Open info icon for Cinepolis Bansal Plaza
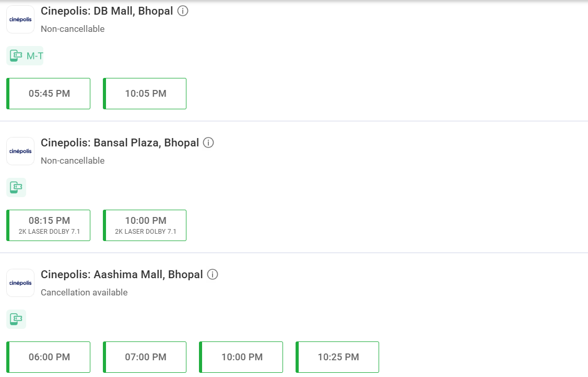 [208, 143]
